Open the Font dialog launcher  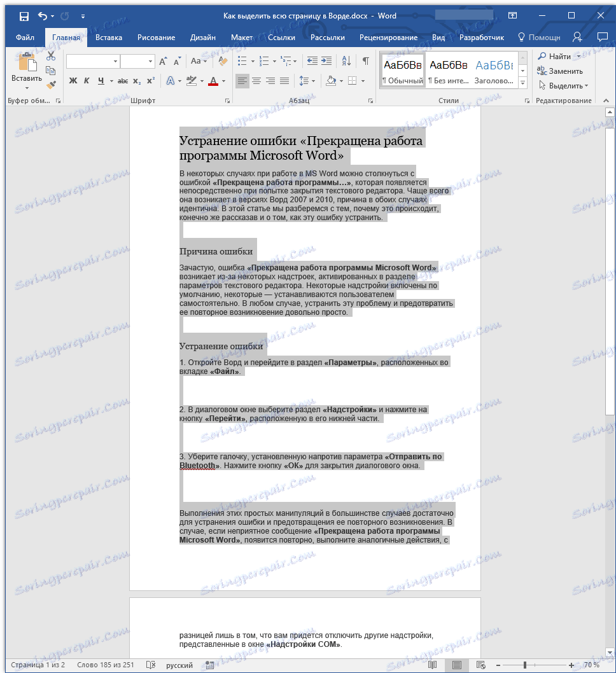228,101
